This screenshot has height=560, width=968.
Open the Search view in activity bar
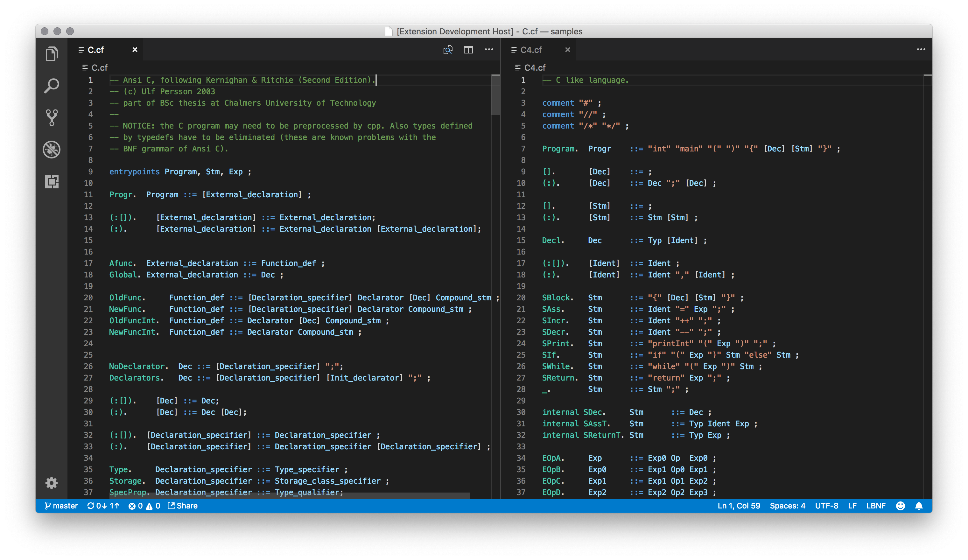coord(52,86)
